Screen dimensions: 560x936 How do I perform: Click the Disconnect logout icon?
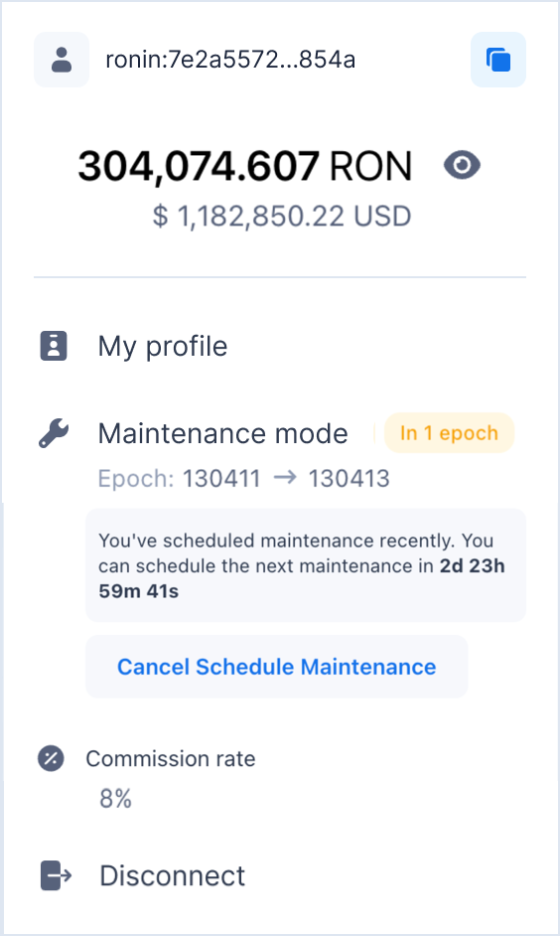pos(56,875)
